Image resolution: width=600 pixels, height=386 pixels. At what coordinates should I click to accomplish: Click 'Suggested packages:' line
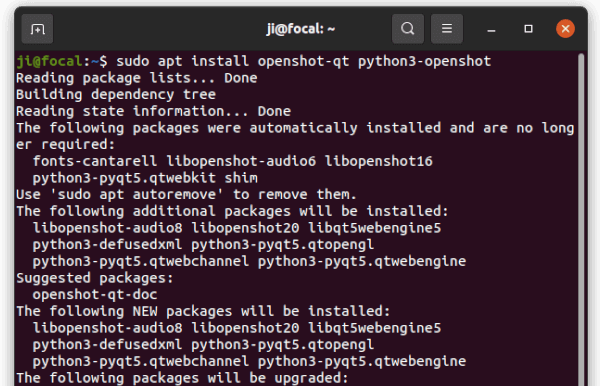(95, 279)
